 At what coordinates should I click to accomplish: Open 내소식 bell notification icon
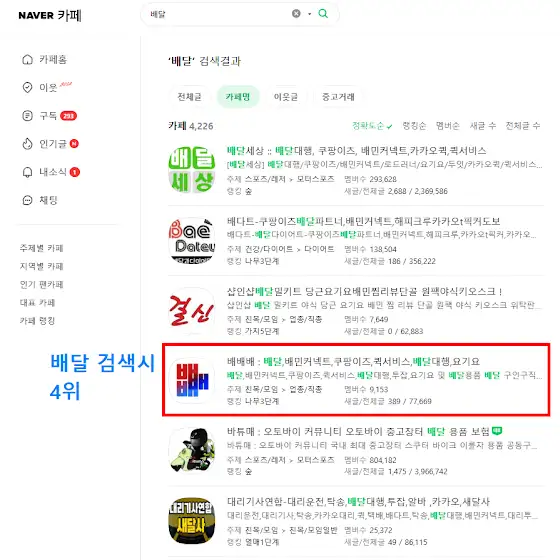[28, 172]
